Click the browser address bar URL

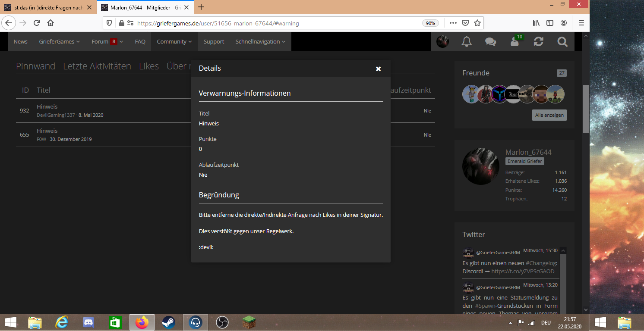point(218,23)
